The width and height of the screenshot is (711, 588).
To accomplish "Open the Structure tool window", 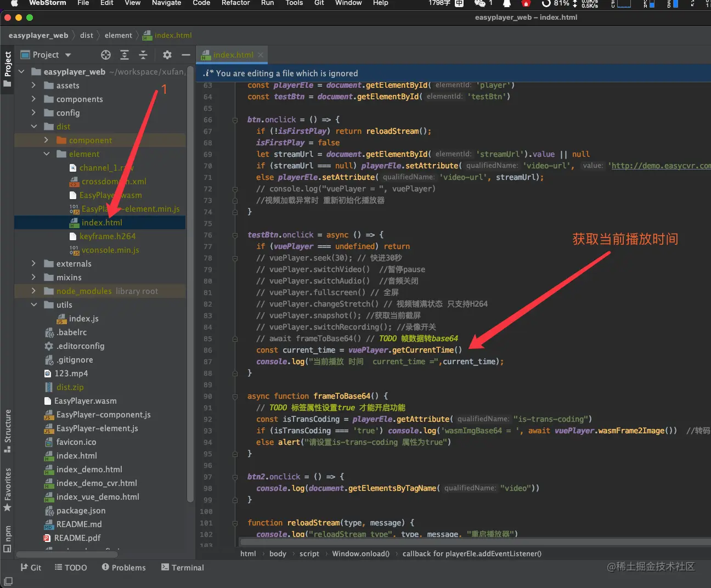I will (8, 431).
